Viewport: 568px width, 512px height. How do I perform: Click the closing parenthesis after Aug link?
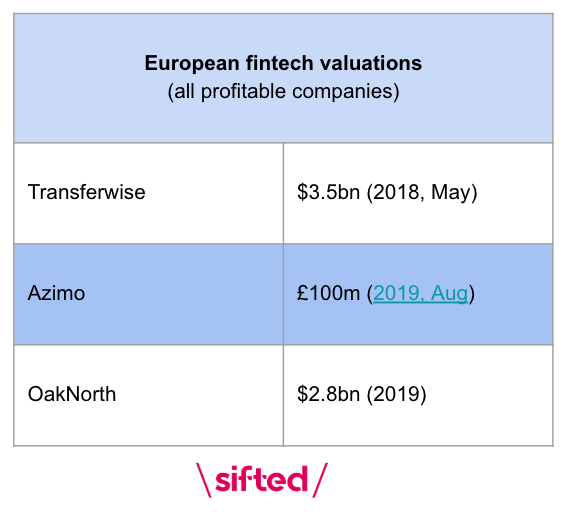pos(471,294)
